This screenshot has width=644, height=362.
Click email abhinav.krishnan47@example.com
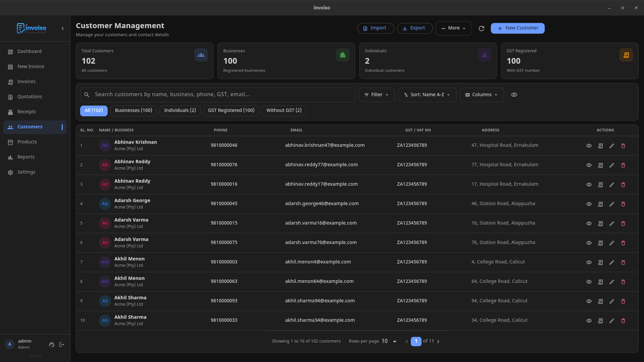[325, 145]
